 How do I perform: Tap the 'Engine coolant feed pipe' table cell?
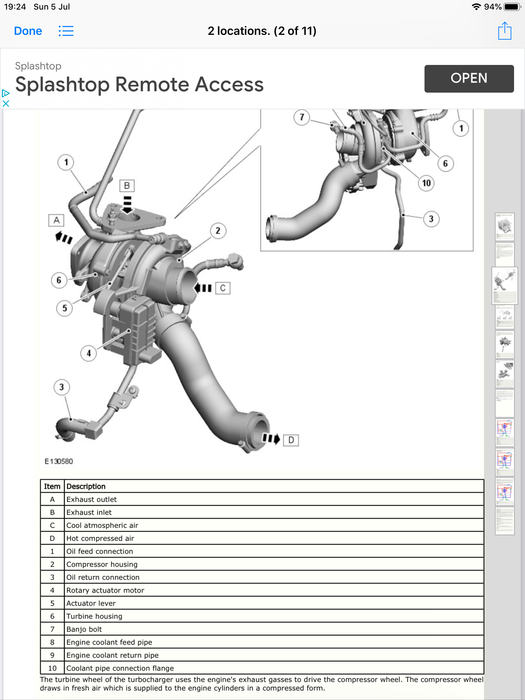(274, 642)
